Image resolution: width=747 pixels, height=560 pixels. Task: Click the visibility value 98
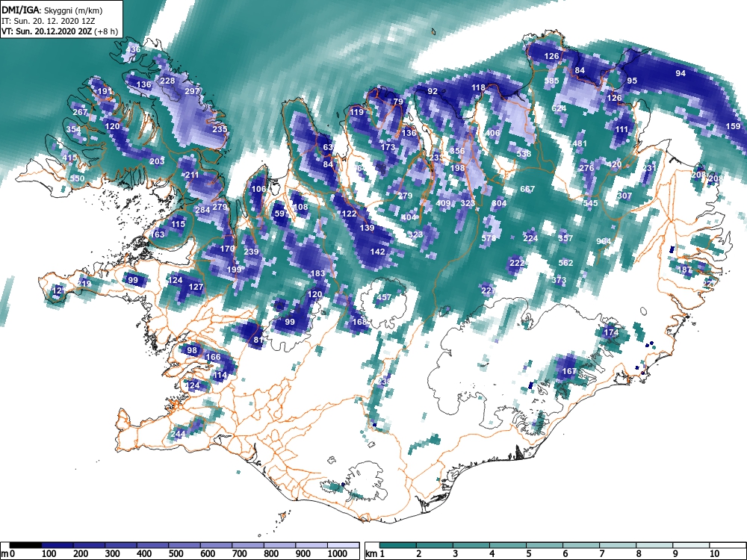[192, 350]
